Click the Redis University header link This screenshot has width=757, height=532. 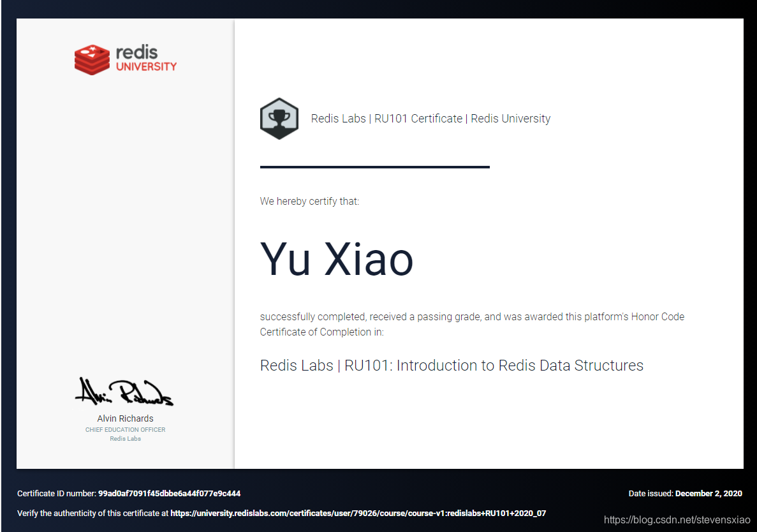click(x=510, y=119)
